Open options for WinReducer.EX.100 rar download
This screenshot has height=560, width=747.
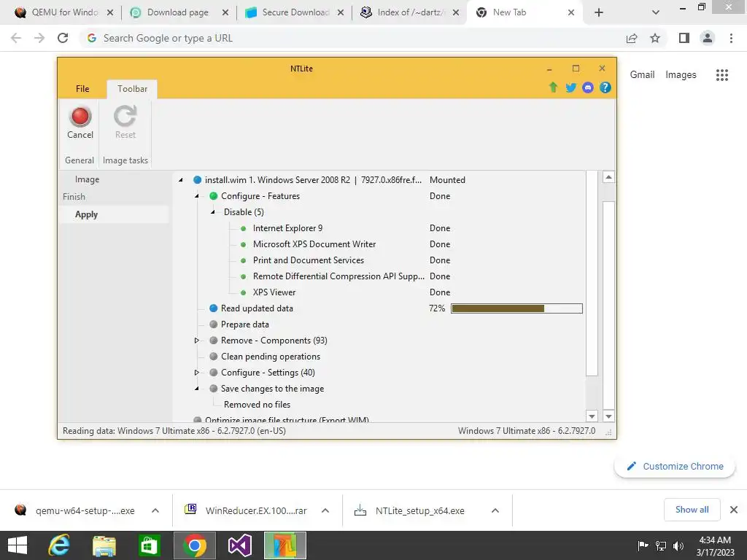click(x=325, y=510)
